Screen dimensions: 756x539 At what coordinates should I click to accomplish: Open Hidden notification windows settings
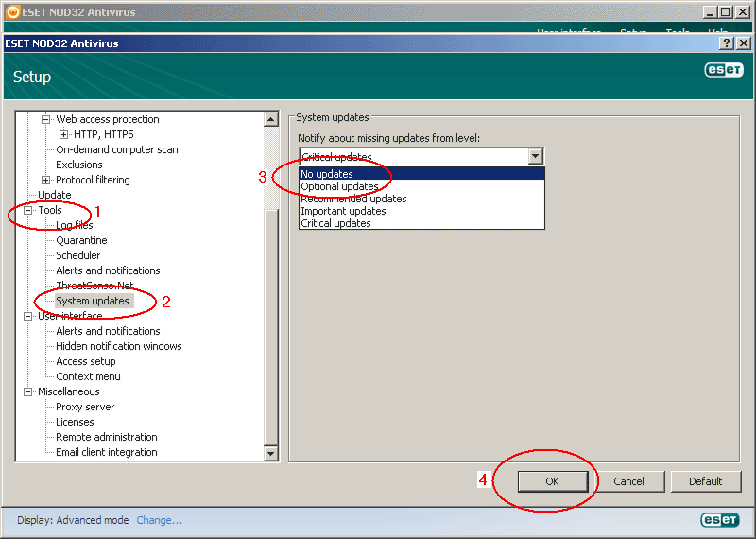(x=119, y=346)
